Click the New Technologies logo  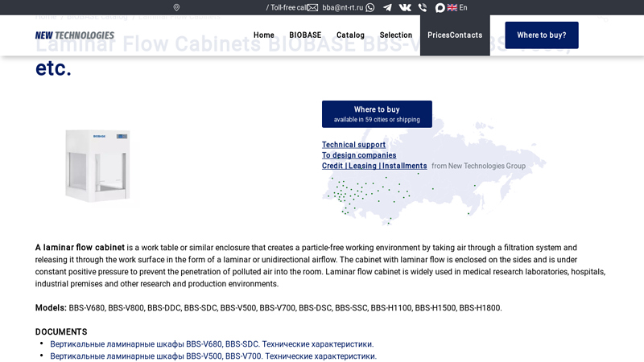point(75,35)
